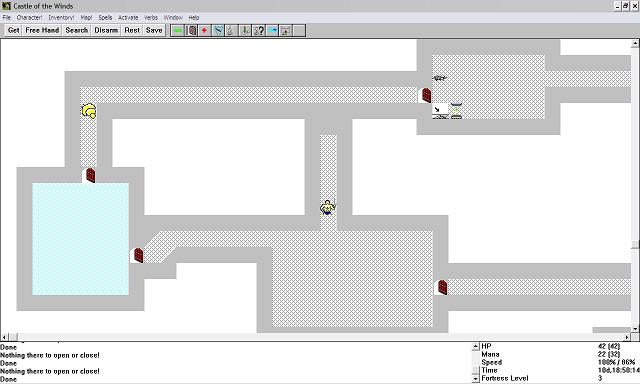Open the Activate menu
Image resolution: width=640 pixels, height=384 pixels.
tap(128, 18)
